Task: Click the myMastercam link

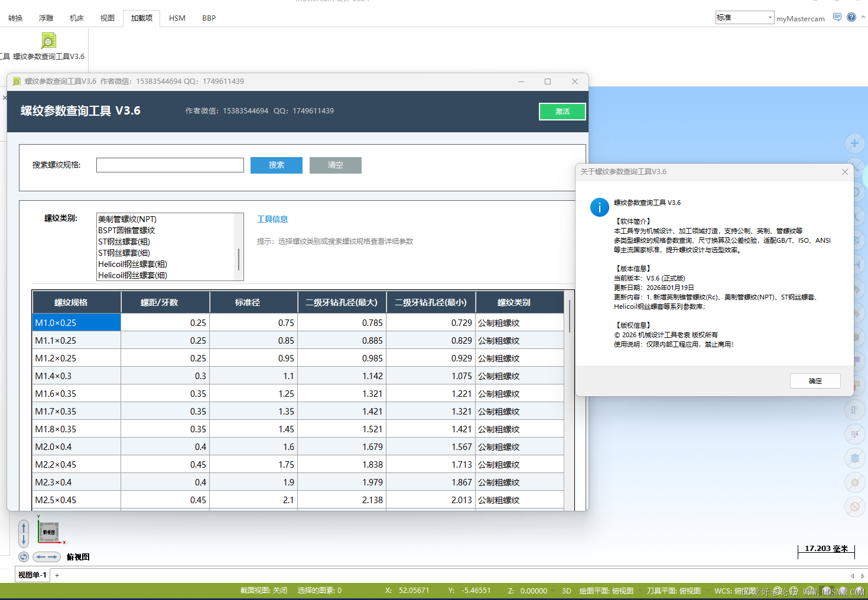Action: click(x=801, y=18)
